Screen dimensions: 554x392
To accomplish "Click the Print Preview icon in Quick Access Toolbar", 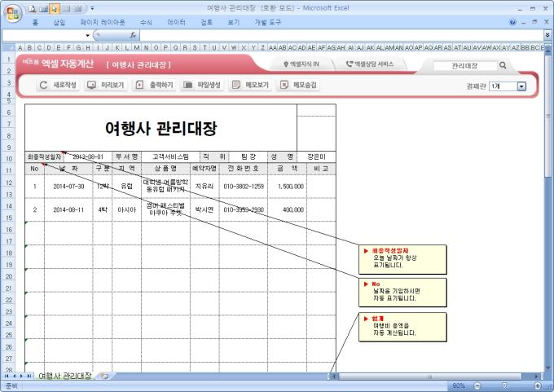I will point(33,9).
